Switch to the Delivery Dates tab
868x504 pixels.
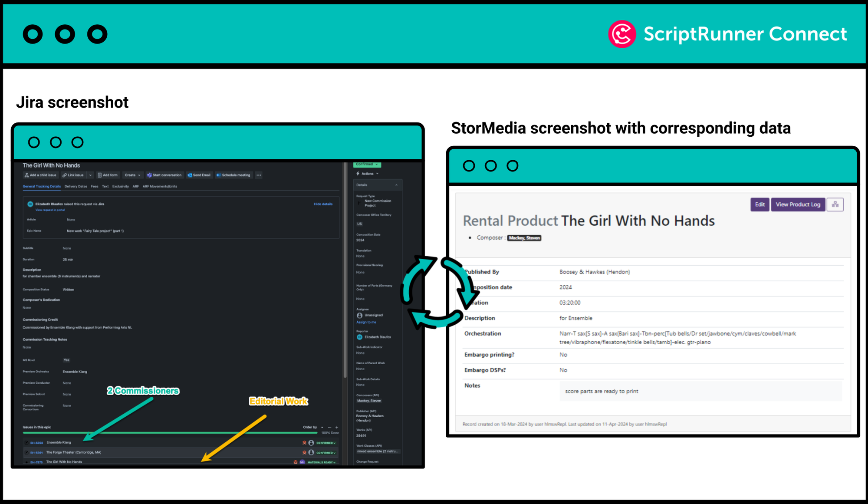click(76, 187)
